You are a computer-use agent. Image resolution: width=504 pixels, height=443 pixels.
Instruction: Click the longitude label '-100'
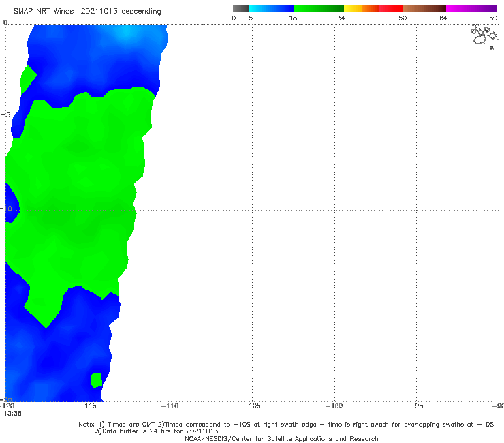334,406
